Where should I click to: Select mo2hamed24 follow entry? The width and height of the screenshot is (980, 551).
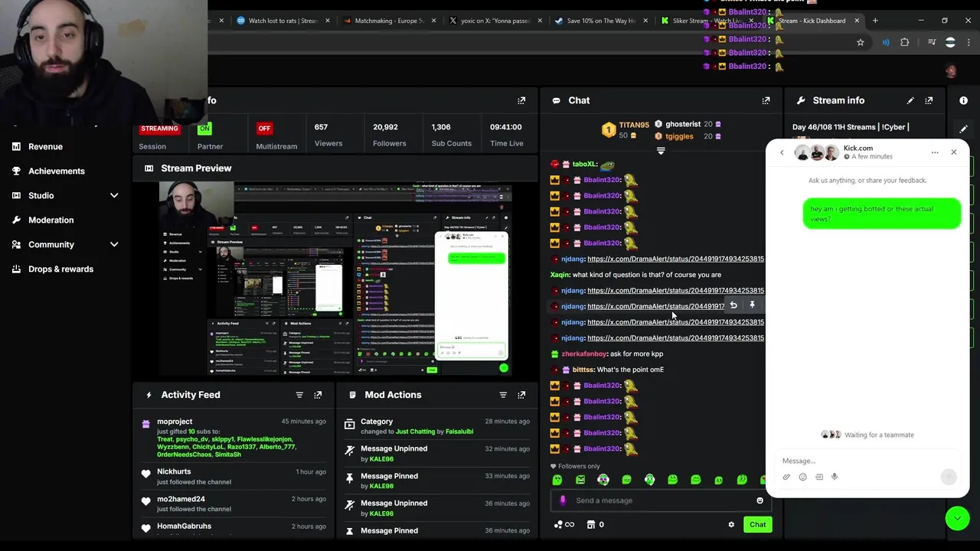[x=181, y=499]
